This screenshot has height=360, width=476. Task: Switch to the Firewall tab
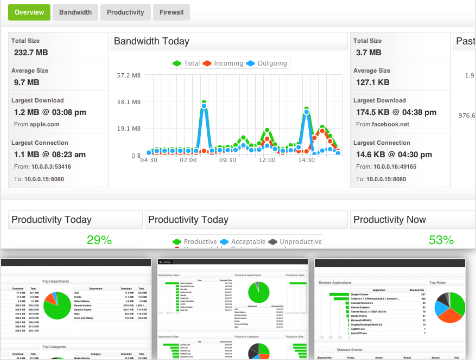click(x=171, y=12)
